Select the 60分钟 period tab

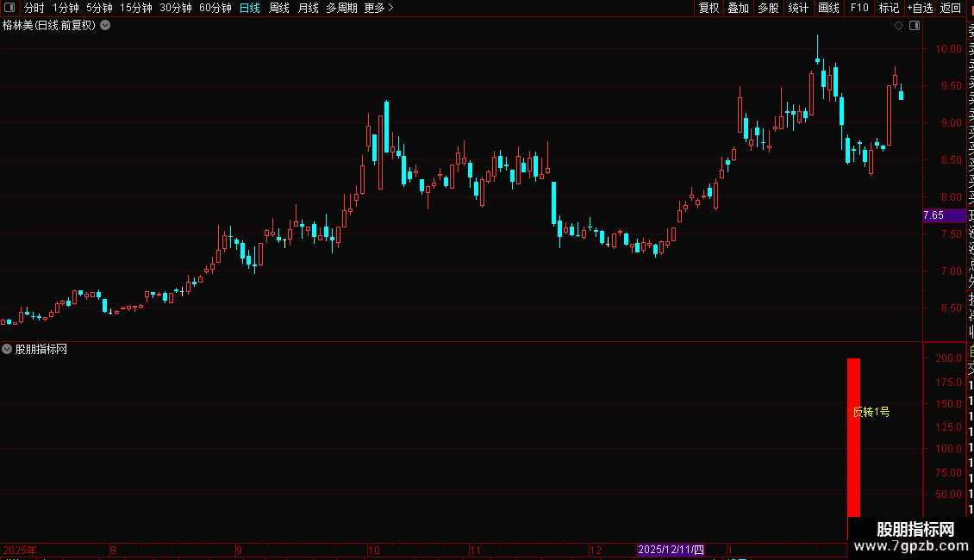(x=215, y=8)
